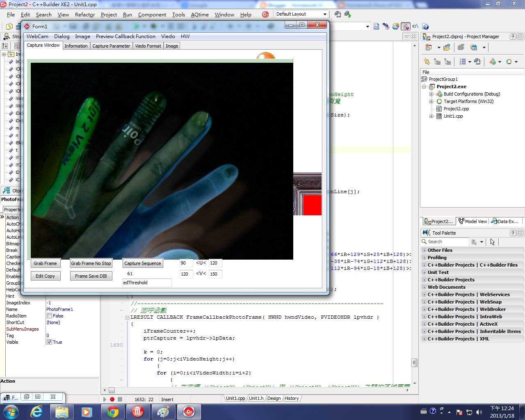Expand the Unit Test palette category
The image size is (525, 420).
pyautogui.click(x=424, y=272)
